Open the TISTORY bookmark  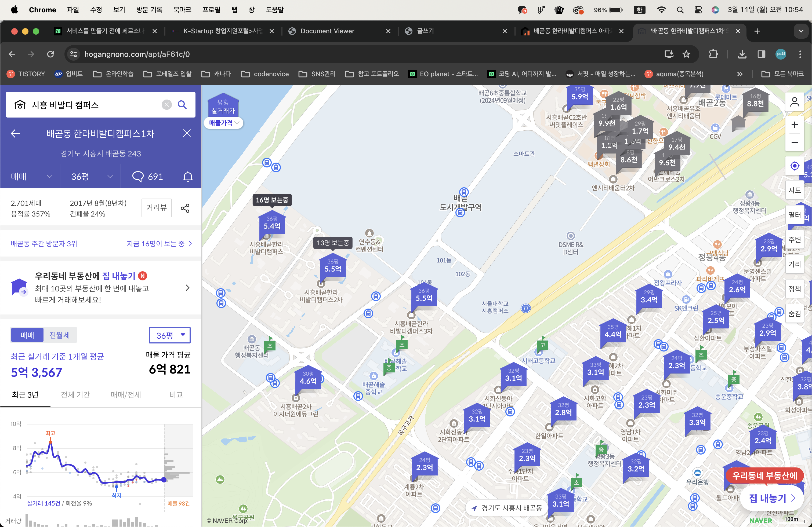(x=26, y=74)
